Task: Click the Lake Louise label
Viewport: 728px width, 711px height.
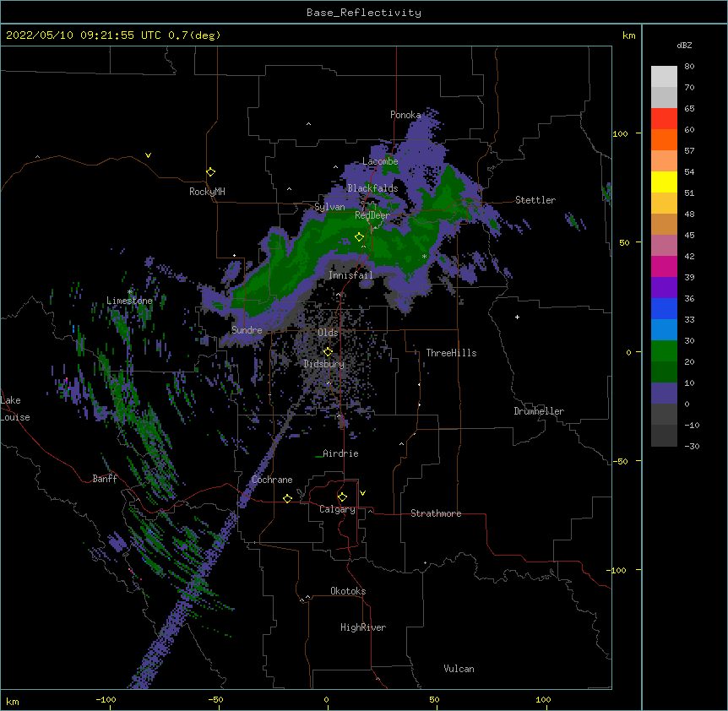Action: (x=14, y=409)
